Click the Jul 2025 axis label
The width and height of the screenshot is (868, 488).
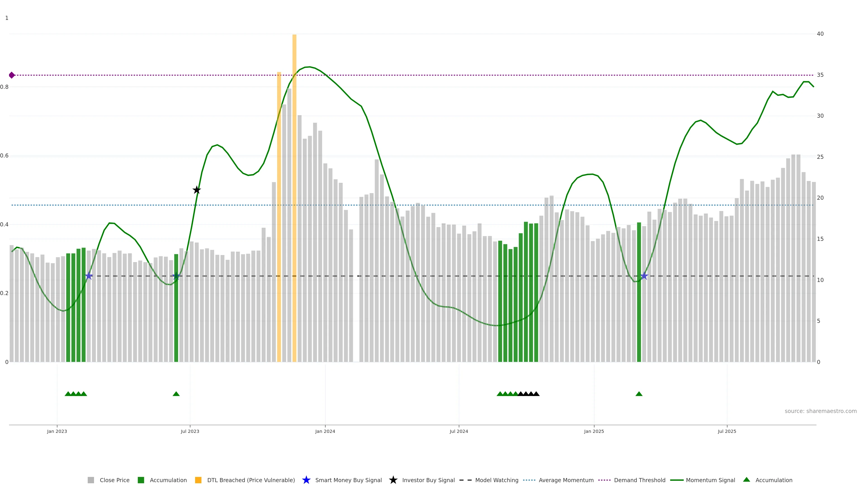coord(727,431)
